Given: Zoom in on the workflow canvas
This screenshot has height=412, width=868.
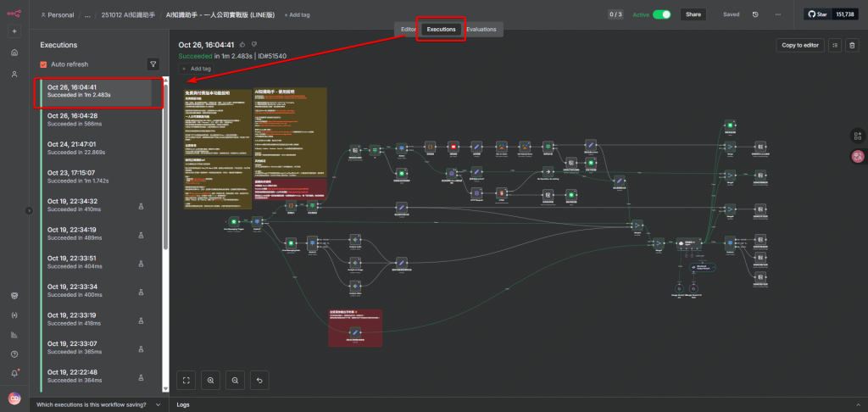Looking at the screenshot, I should (211, 380).
